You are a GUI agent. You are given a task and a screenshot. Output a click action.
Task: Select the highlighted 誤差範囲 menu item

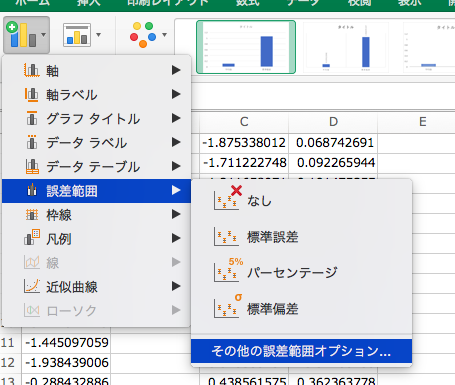[96, 191]
